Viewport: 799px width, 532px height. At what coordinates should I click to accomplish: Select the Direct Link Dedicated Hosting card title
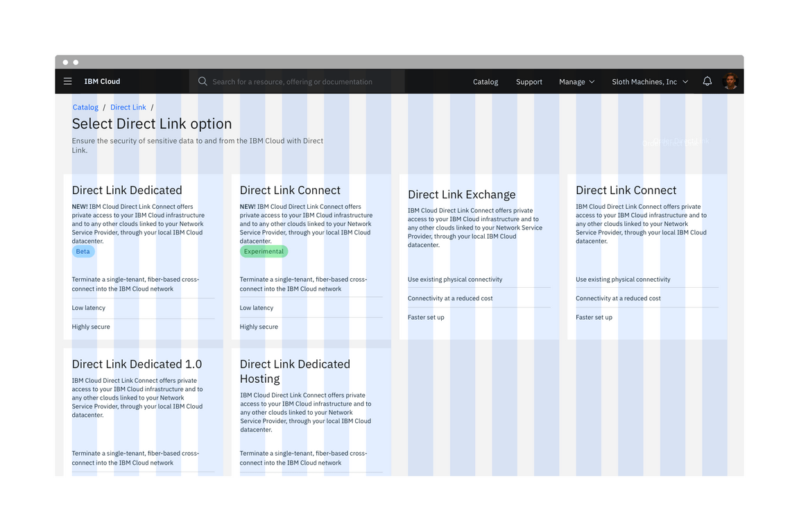point(295,371)
